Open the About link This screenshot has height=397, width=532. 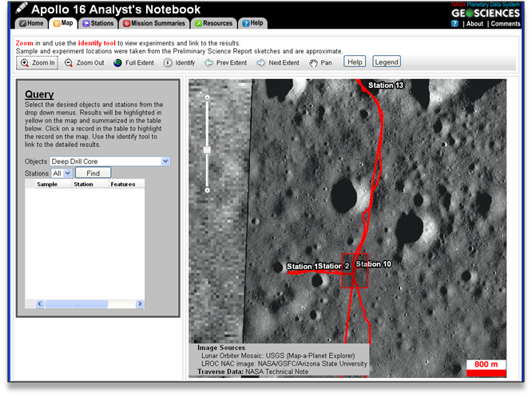pyautogui.click(x=474, y=24)
